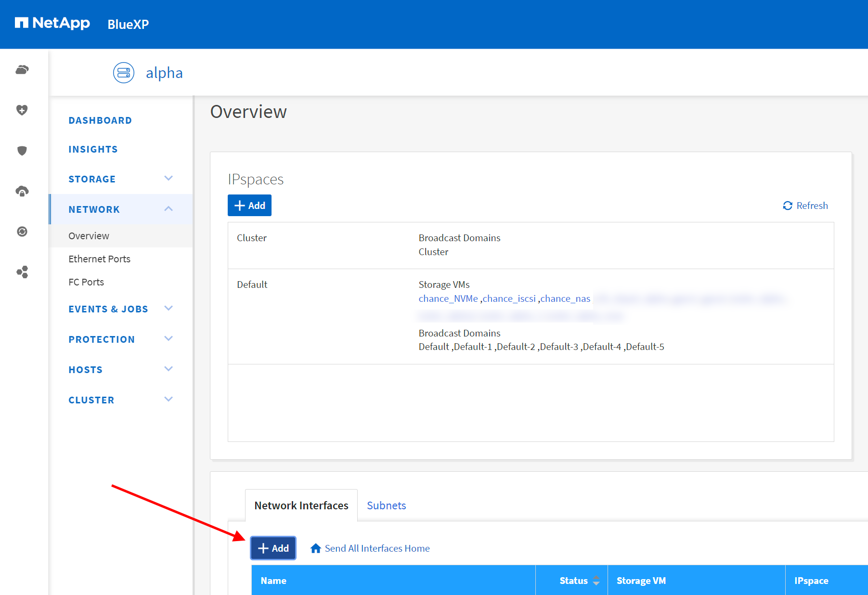Refresh the IPspaces list
Screen dimensions: 868x595
[805, 206]
